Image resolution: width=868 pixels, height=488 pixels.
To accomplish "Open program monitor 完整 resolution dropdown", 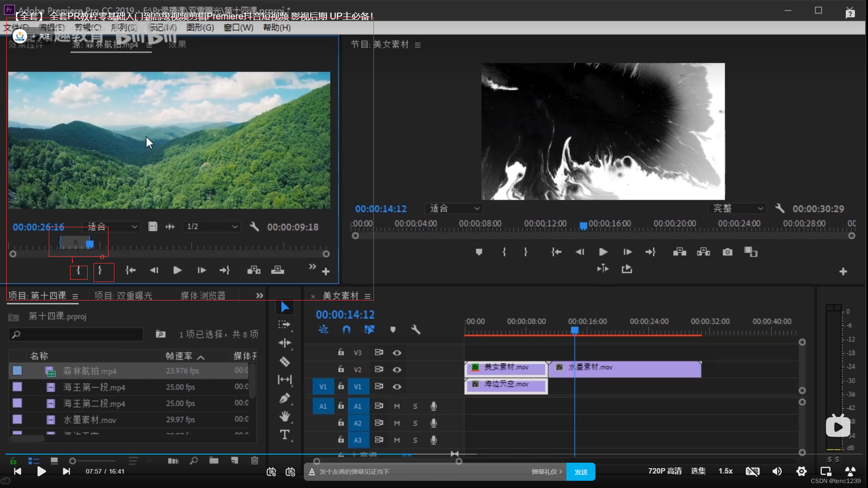I will coord(737,208).
